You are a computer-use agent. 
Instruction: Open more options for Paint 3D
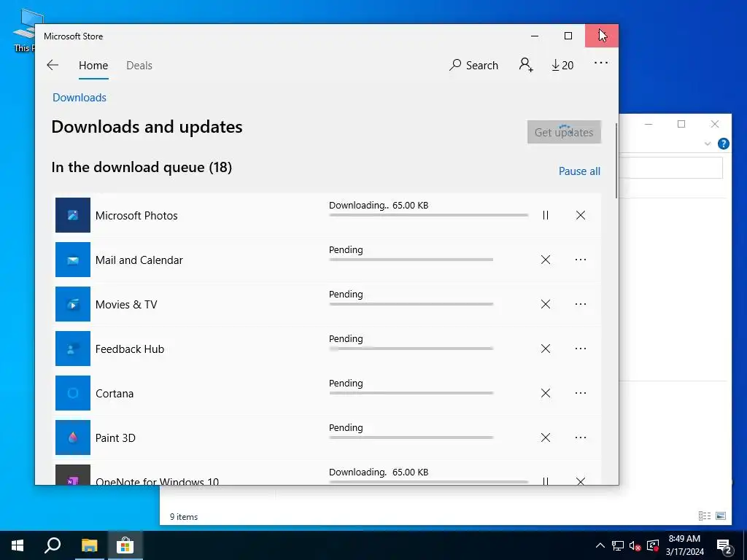[580, 437]
